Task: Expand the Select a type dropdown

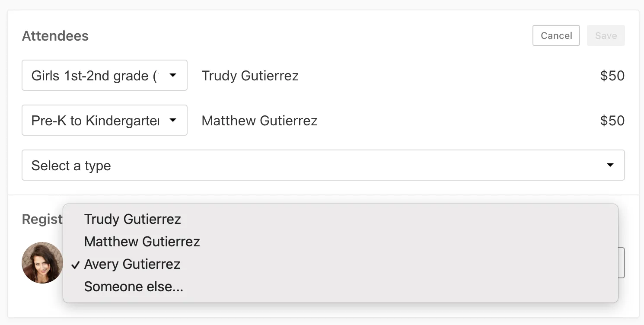Action: click(x=303, y=165)
